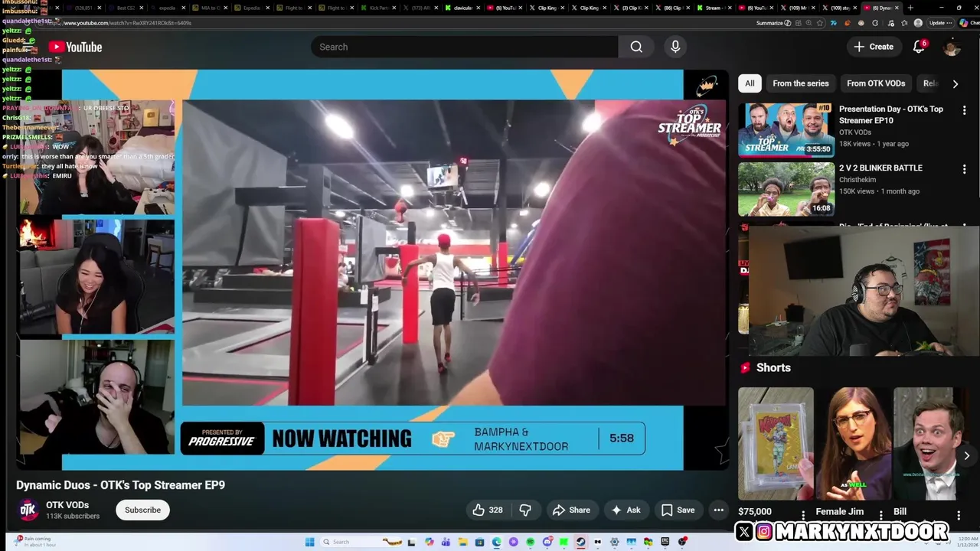This screenshot has height=551, width=980.
Task: Click the video title Dynamic Duos
Action: point(120,485)
